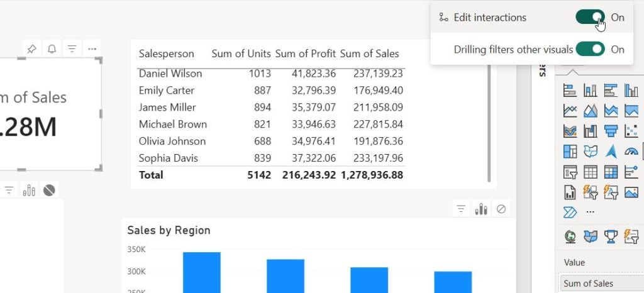Select the James Miller row name
This screenshot has height=293, width=644.
coord(167,107)
